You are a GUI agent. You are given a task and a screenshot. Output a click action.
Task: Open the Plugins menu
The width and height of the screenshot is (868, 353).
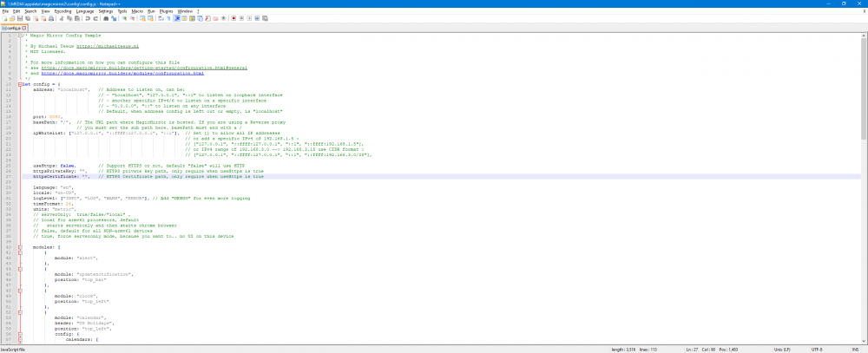(x=166, y=11)
